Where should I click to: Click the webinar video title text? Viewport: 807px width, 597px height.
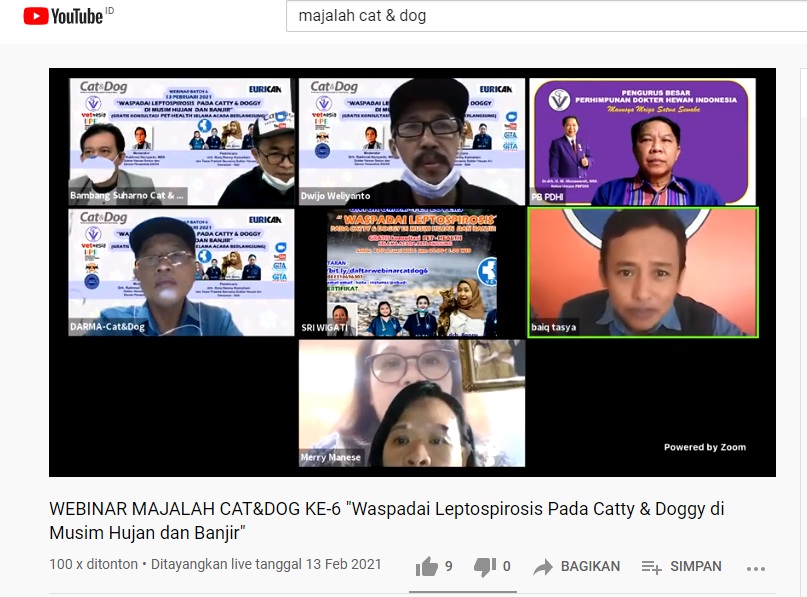click(x=387, y=520)
